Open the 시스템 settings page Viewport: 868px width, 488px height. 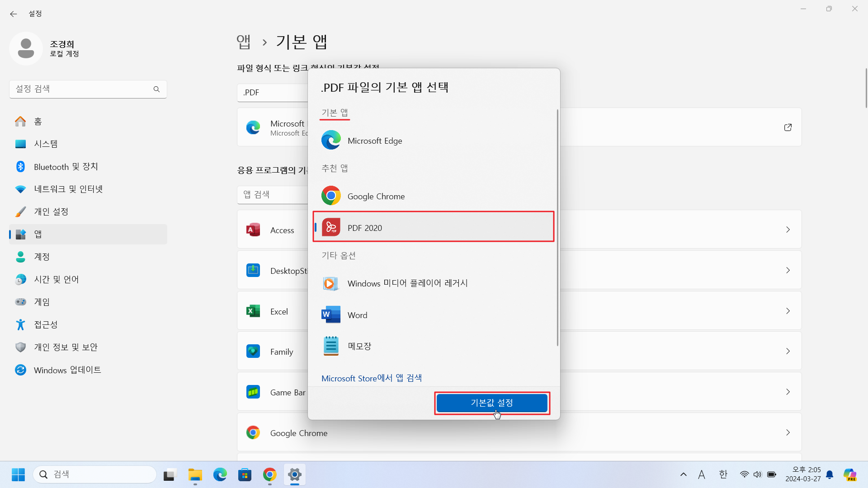pyautogui.click(x=88, y=144)
